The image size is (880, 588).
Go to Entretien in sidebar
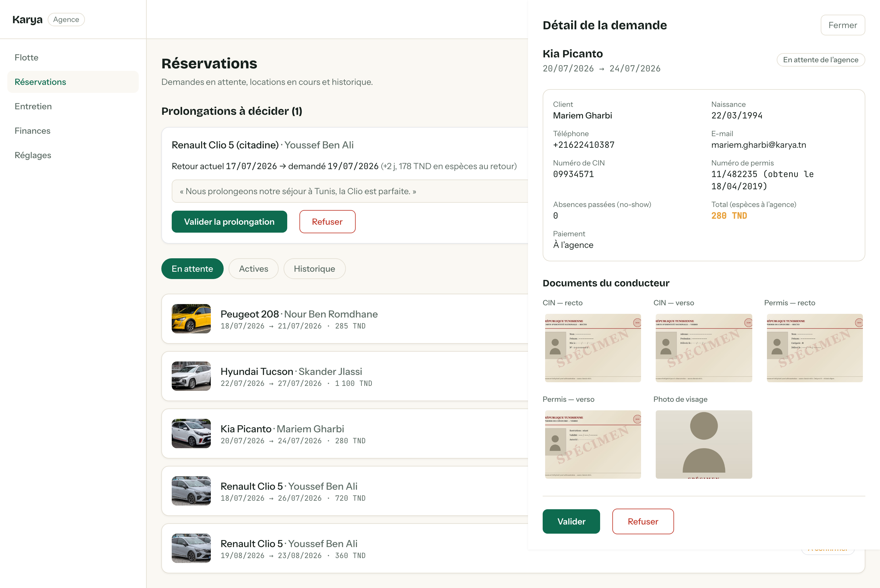pos(73,106)
